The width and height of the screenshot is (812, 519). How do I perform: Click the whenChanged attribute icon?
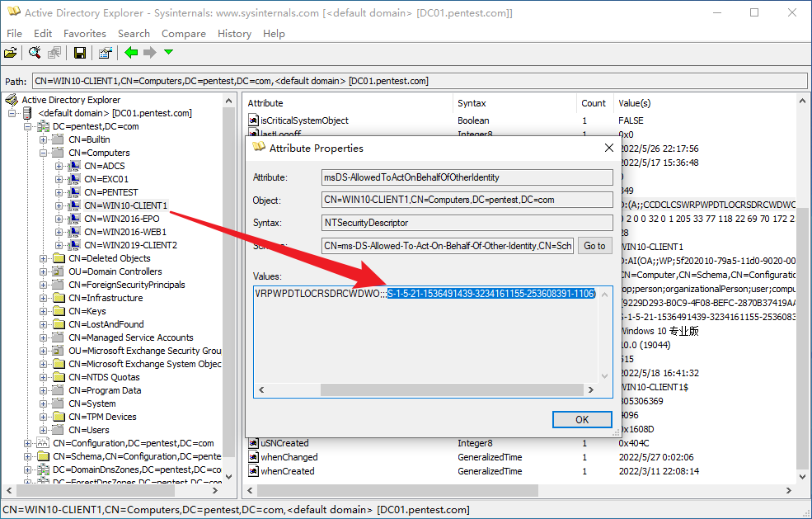pyautogui.click(x=253, y=457)
